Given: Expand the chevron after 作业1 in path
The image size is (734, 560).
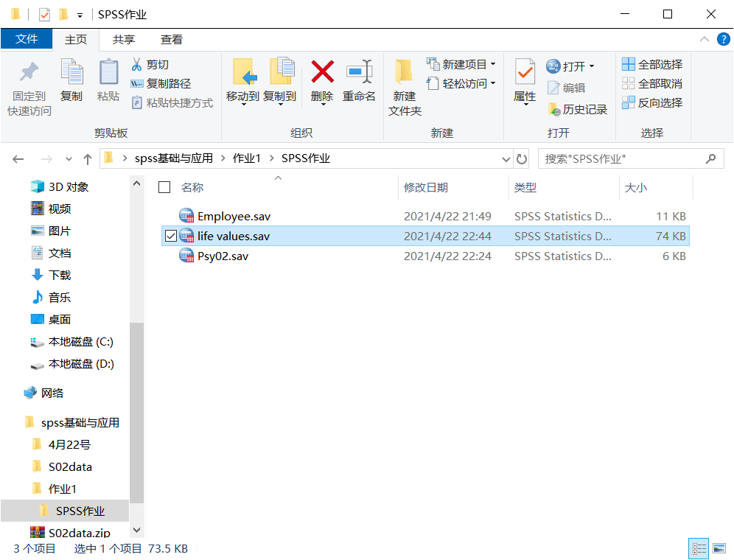Looking at the screenshot, I should click(x=271, y=158).
